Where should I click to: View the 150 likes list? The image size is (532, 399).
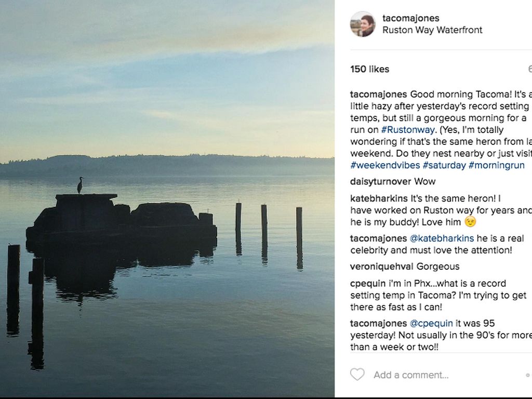pos(369,69)
